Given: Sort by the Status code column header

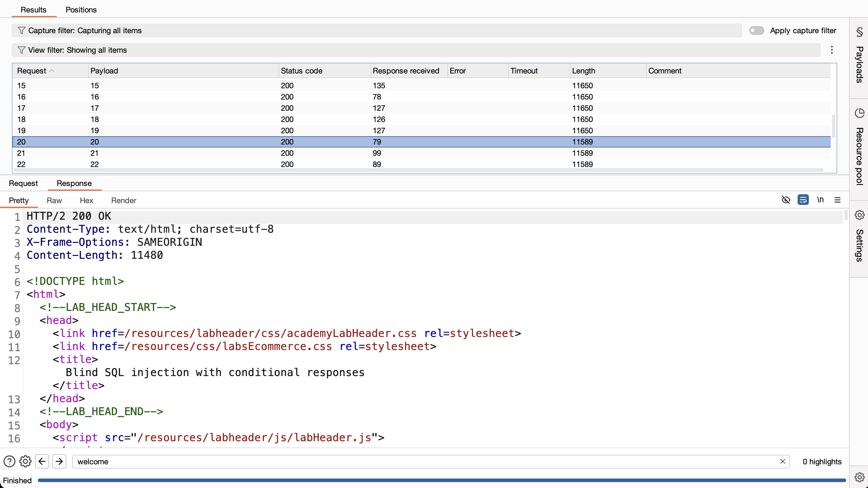Looking at the screenshot, I should coord(325,71).
